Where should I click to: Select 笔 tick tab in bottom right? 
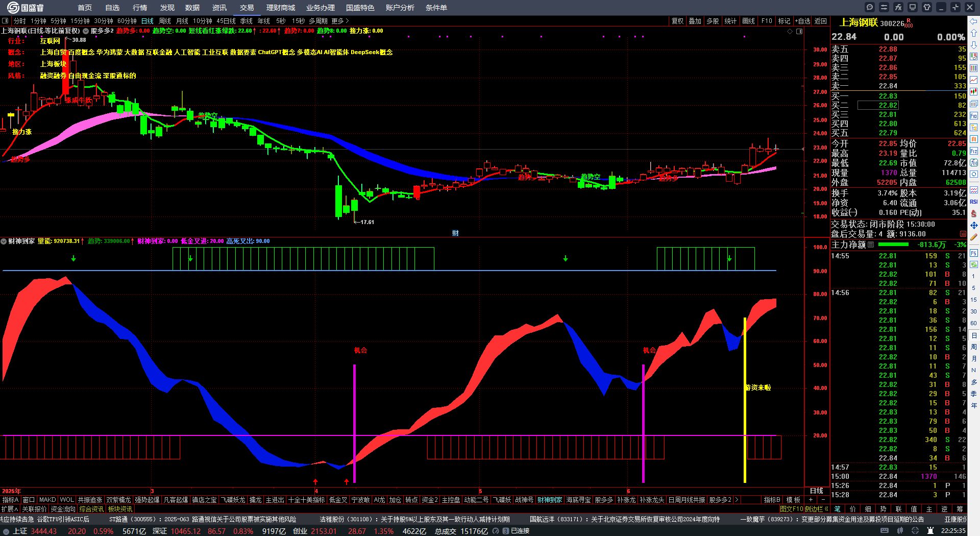[x=838, y=509]
